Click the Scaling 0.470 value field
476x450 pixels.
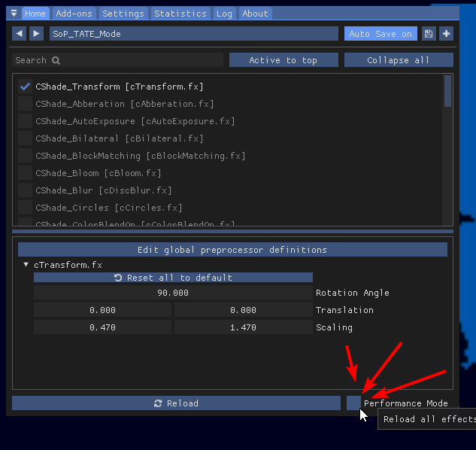[102, 327]
